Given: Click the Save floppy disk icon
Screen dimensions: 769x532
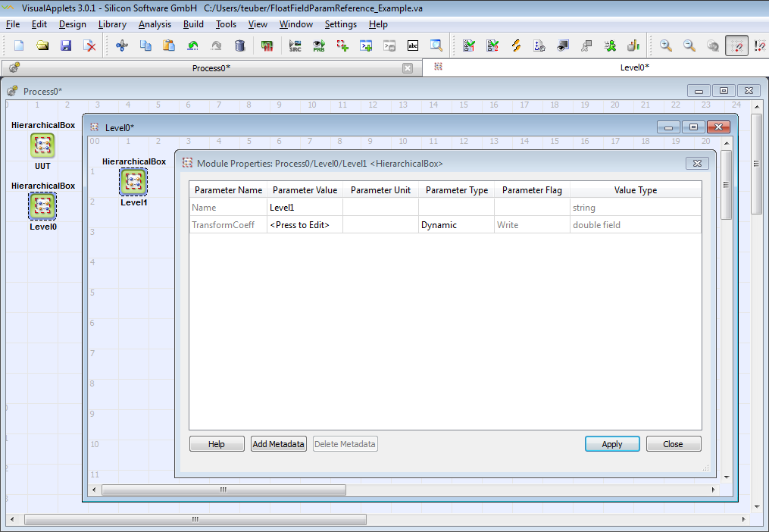Looking at the screenshot, I should coord(66,45).
